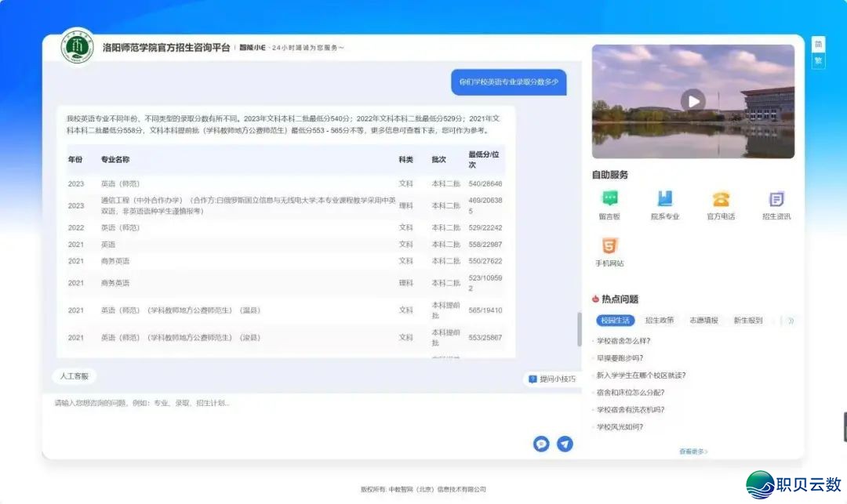This screenshot has height=504, width=847.
Task: Open 提问小技巧 question tips
Action: tap(552, 379)
